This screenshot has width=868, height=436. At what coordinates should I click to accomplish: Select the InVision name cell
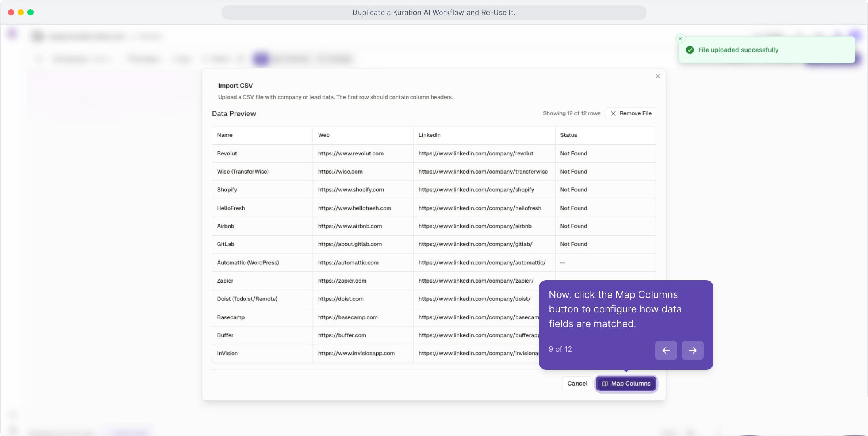262,353
